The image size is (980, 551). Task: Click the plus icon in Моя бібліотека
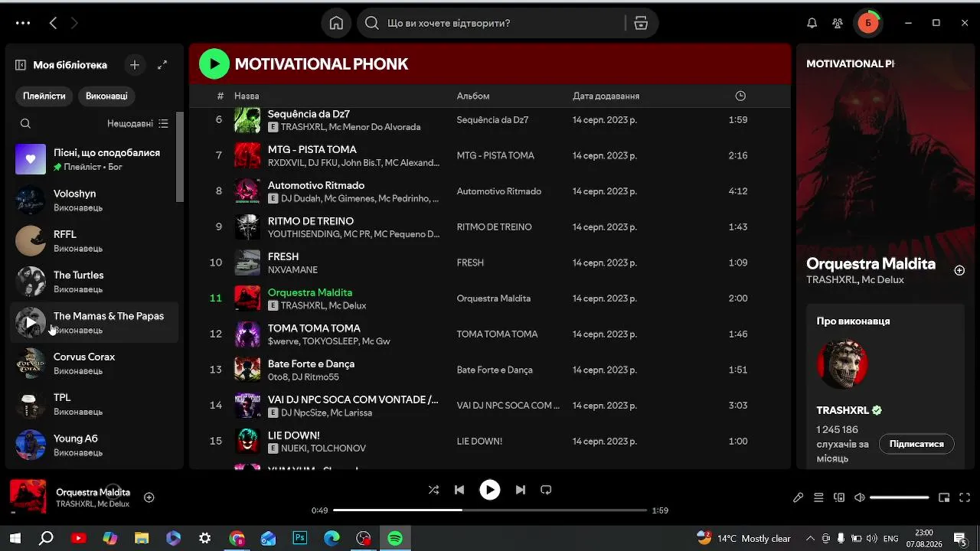pos(135,65)
